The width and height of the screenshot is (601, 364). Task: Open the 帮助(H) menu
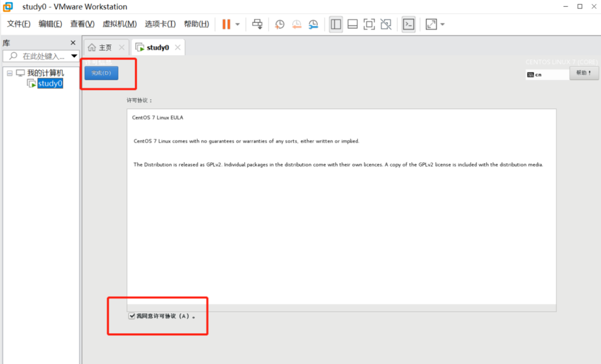pos(196,24)
